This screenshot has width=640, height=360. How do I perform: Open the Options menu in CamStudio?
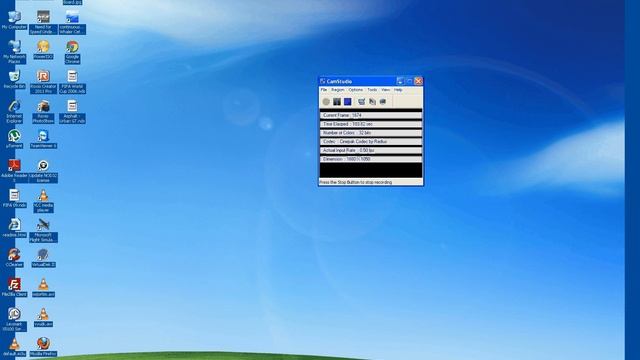[356, 90]
